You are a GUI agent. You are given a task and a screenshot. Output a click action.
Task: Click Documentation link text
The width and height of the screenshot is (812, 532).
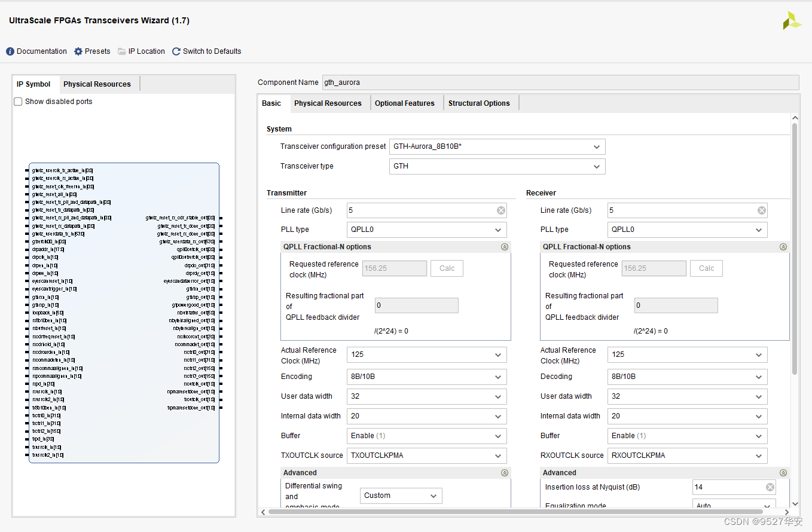[42, 51]
